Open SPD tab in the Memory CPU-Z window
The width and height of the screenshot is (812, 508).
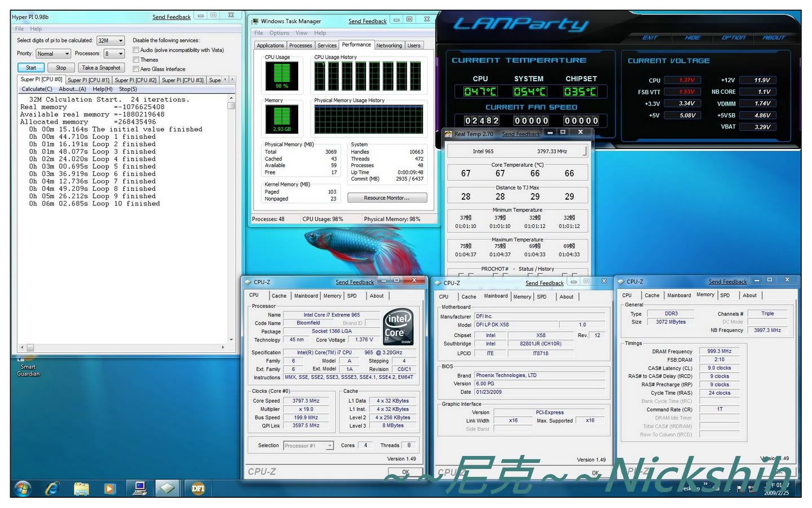pos(725,295)
